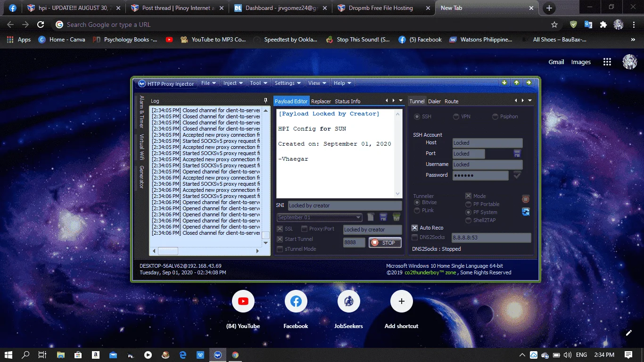Open the JobSeekers shortcut tile

point(349,301)
